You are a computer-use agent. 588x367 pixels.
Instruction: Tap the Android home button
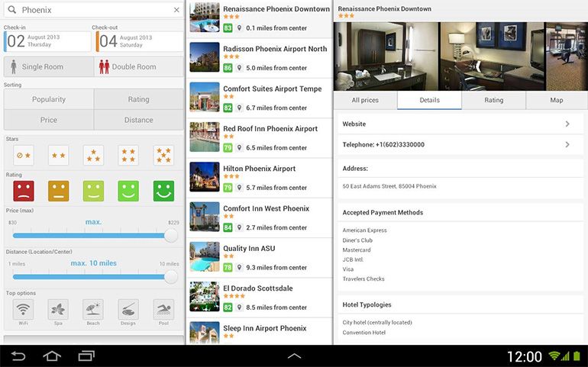coord(52,356)
